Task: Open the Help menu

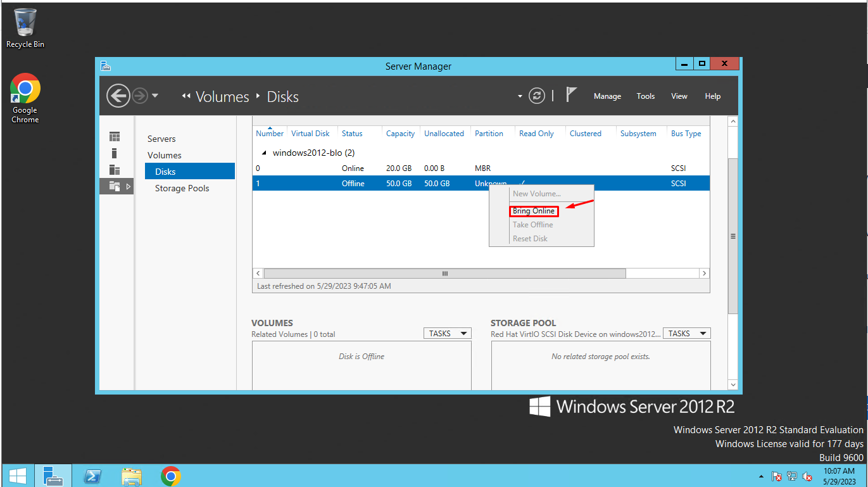Action: pyautogui.click(x=713, y=96)
